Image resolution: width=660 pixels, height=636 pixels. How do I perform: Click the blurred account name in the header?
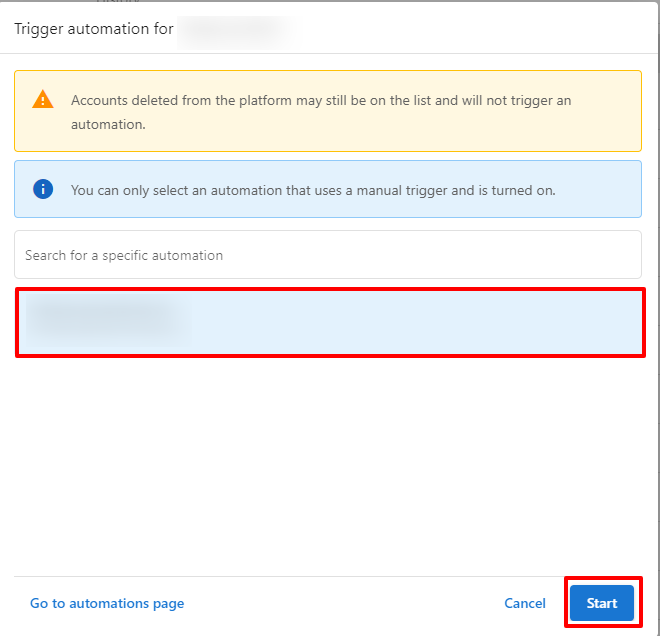237,32
